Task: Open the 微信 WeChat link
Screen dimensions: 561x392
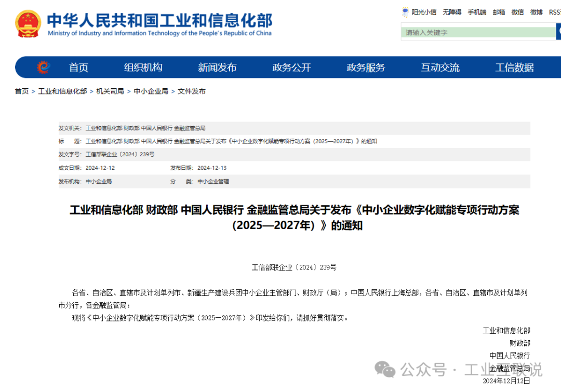Action: 517,12
